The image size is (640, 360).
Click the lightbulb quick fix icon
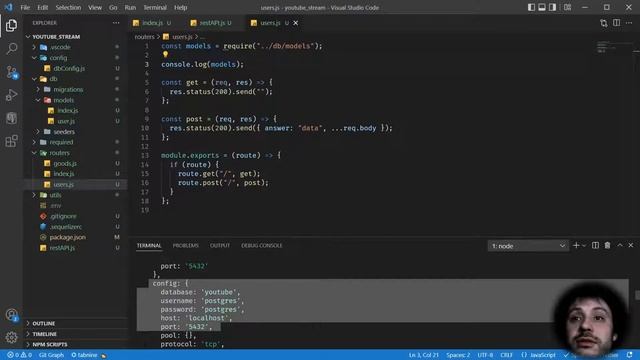(x=165, y=54)
